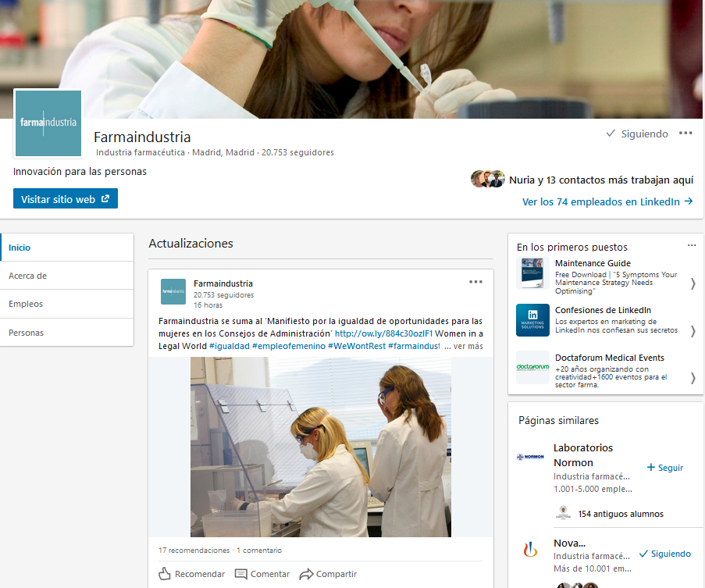Switch to Empleos tab

coord(67,304)
